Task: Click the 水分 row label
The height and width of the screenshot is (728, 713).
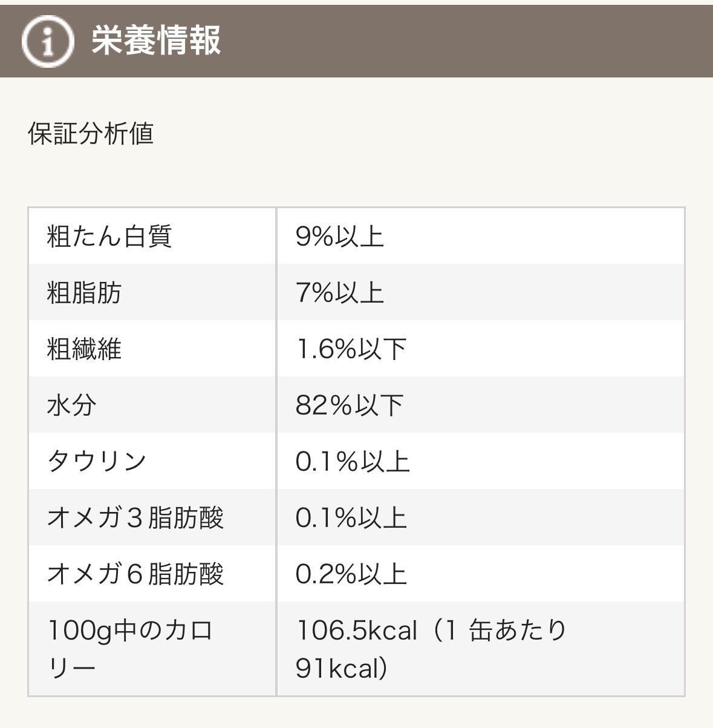Action: [71, 405]
